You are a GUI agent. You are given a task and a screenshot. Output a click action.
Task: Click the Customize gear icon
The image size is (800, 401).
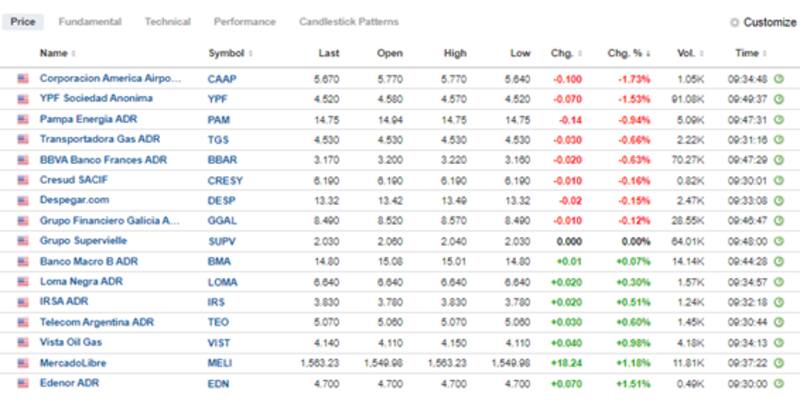coord(734,22)
